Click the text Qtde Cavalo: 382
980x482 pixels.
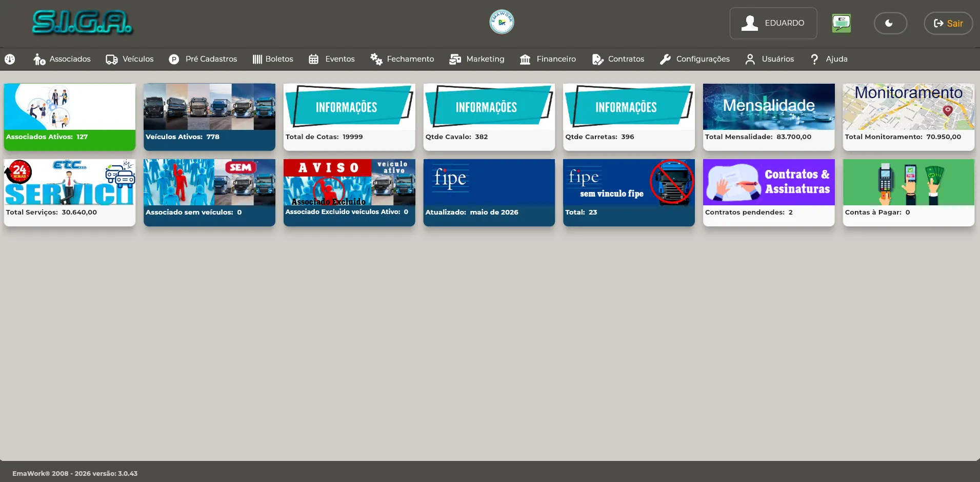pos(456,137)
